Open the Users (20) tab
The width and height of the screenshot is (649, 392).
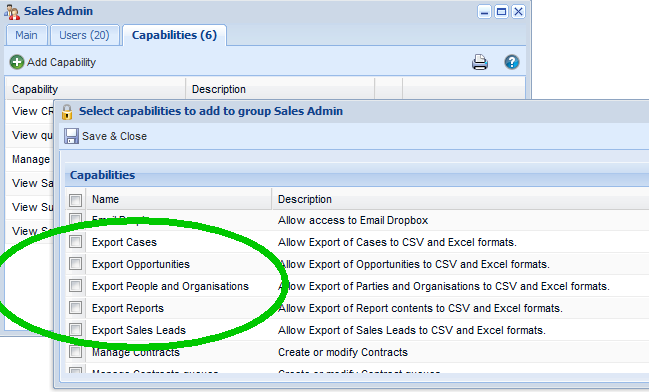84,35
